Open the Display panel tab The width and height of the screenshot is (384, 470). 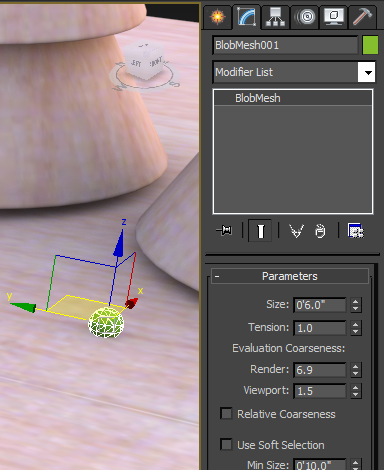coord(334,17)
